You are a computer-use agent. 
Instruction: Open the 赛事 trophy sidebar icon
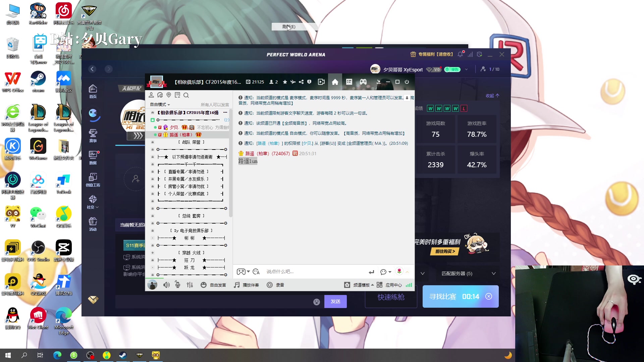point(93,135)
